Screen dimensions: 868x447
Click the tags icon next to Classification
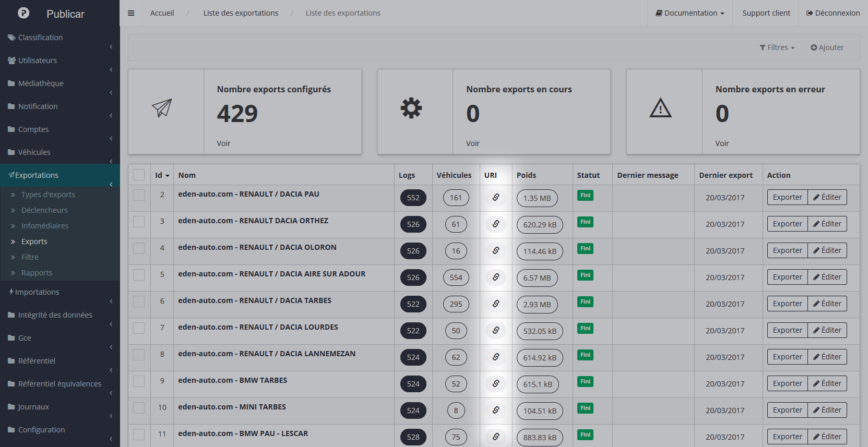11,38
